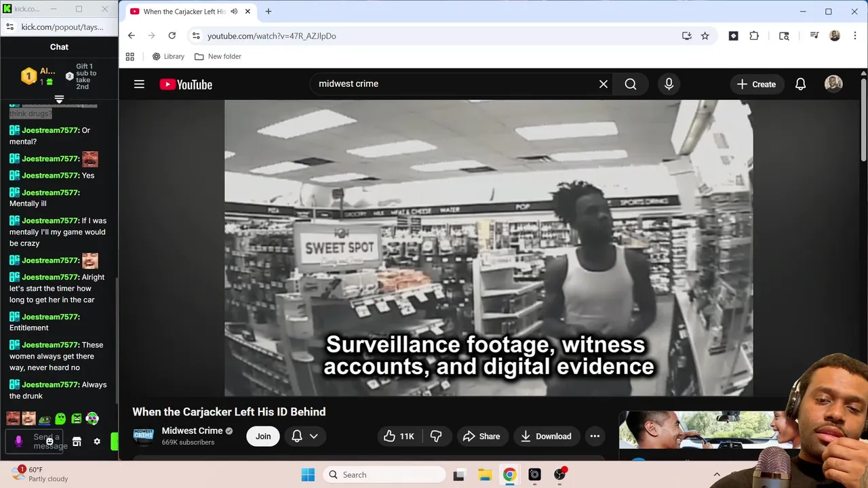Join the Midwest Crime channel
Screen dimensions: 868x488
click(x=263, y=436)
